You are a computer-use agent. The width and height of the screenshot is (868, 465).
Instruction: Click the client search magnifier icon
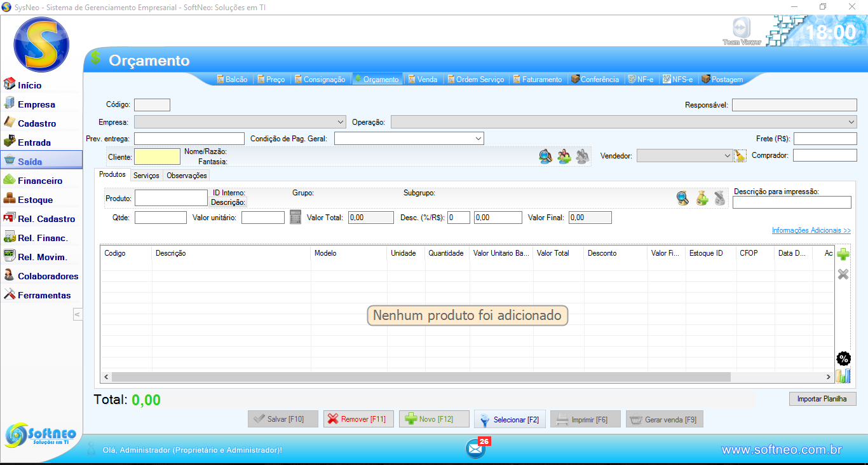pyautogui.click(x=545, y=156)
